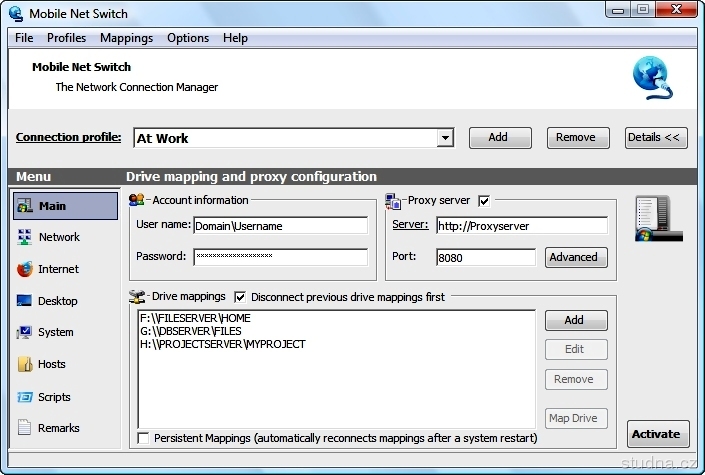Click the underlined Server label
The height and width of the screenshot is (475, 705).
[x=410, y=224]
